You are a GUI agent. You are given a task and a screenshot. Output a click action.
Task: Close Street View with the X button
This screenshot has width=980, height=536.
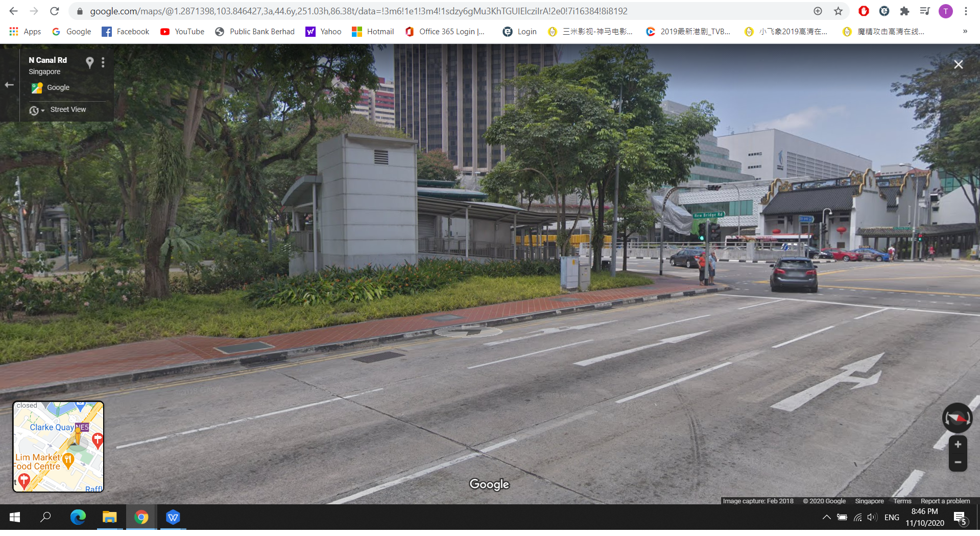click(x=958, y=64)
